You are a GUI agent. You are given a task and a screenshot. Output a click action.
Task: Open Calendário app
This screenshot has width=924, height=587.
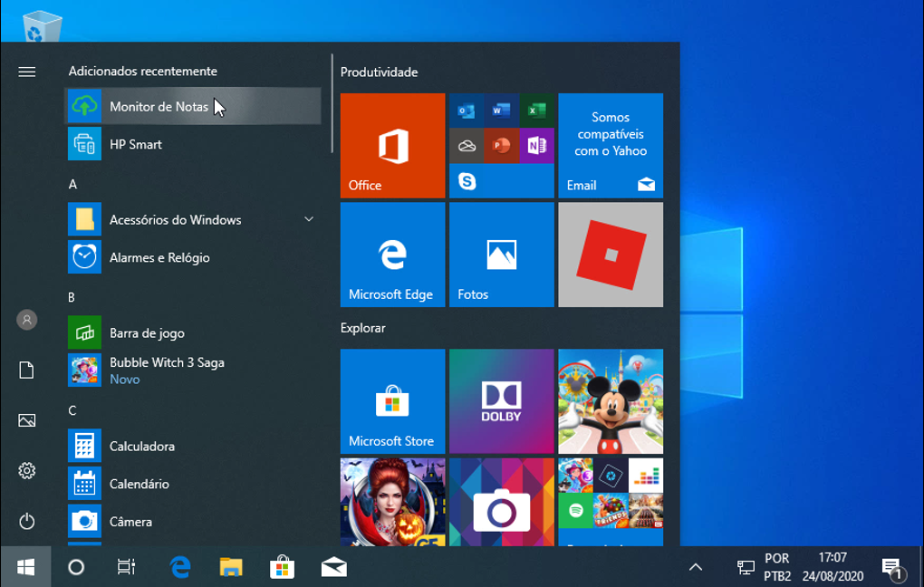tap(193, 483)
